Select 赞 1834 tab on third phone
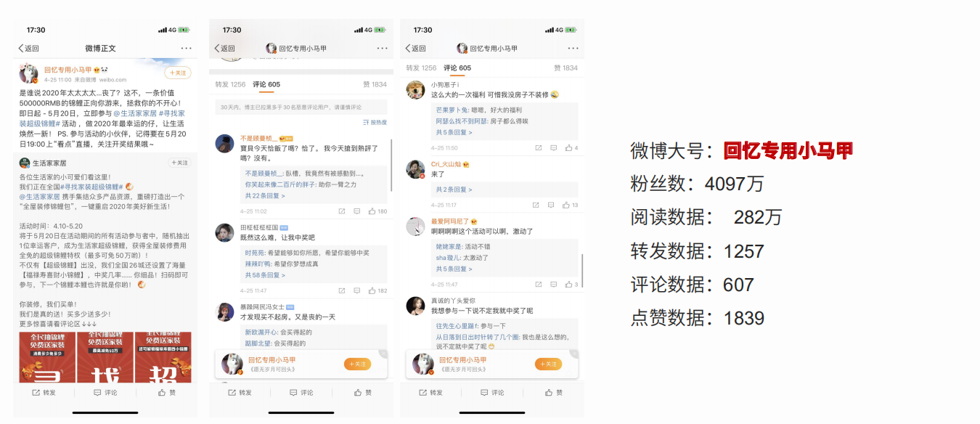The image size is (980, 424). point(565,68)
